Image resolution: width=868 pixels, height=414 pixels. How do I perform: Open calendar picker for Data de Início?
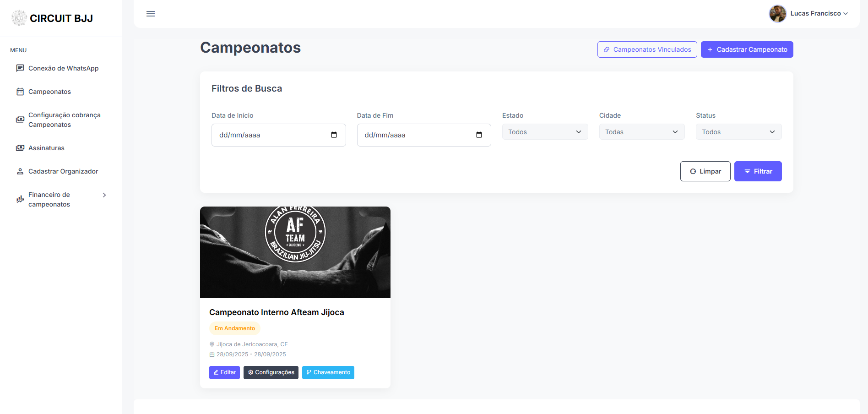pyautogui.click(x=334, y=135)
